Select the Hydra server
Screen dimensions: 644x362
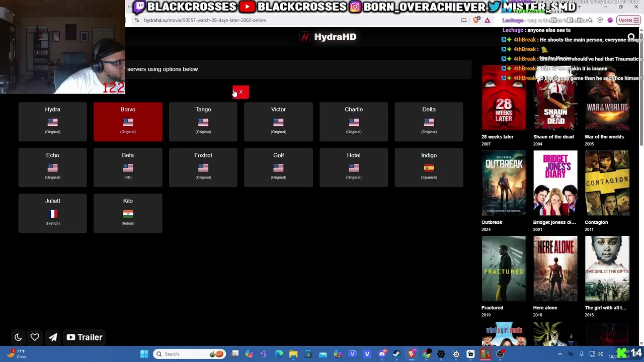click(52, 121)
